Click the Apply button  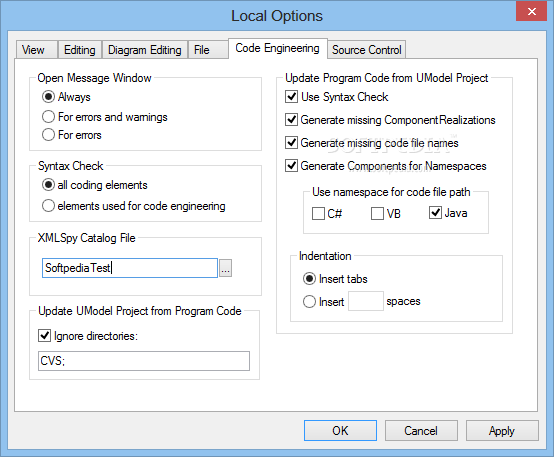[502, 430]
